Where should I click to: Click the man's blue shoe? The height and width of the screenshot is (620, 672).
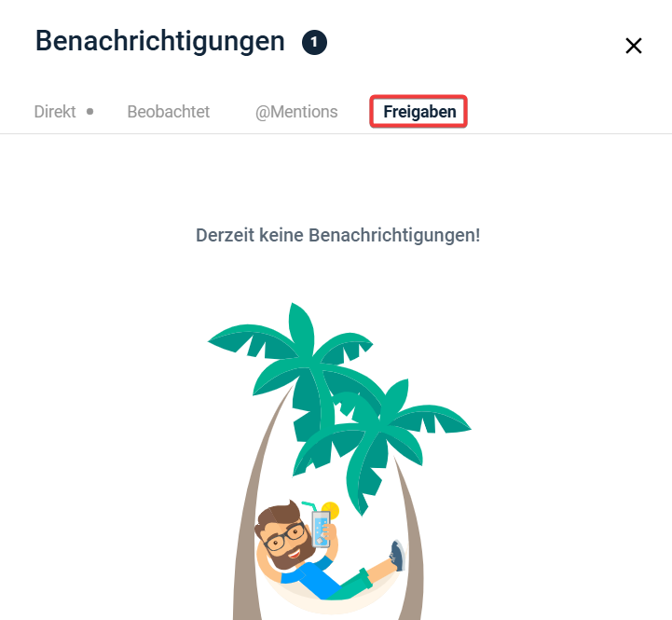click(x=397, y=556)
